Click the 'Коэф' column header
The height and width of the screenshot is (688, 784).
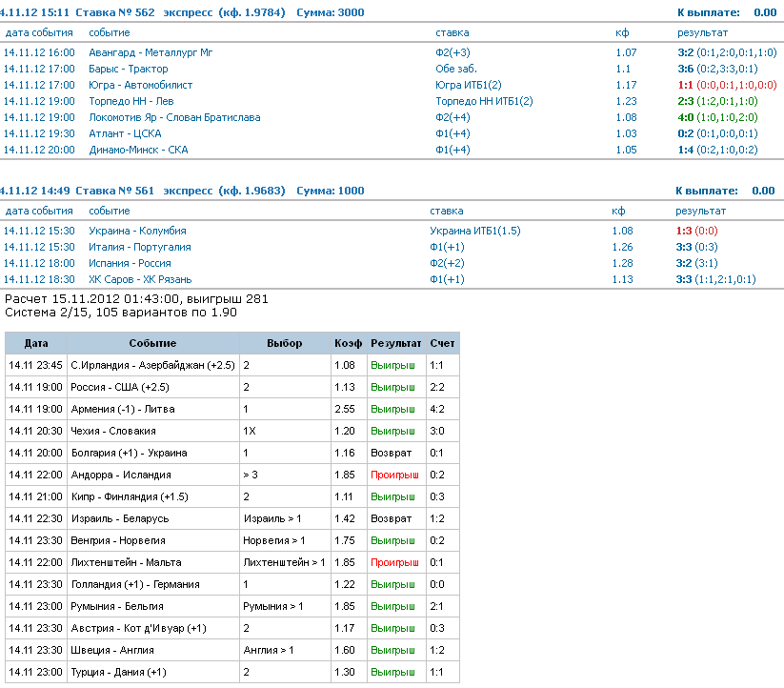[x=349, y=343]
